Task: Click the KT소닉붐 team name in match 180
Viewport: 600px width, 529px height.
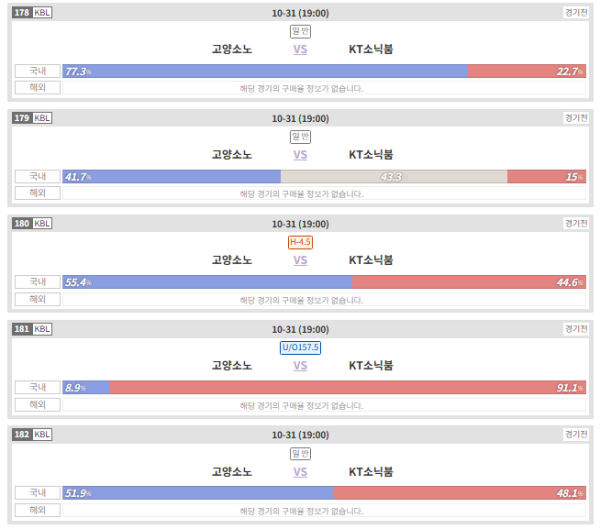Action: (371, 260)
